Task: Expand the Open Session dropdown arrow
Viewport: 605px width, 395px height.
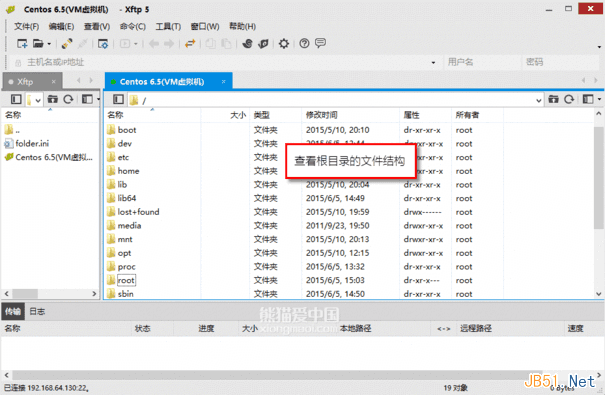Action: coord(49,44)
